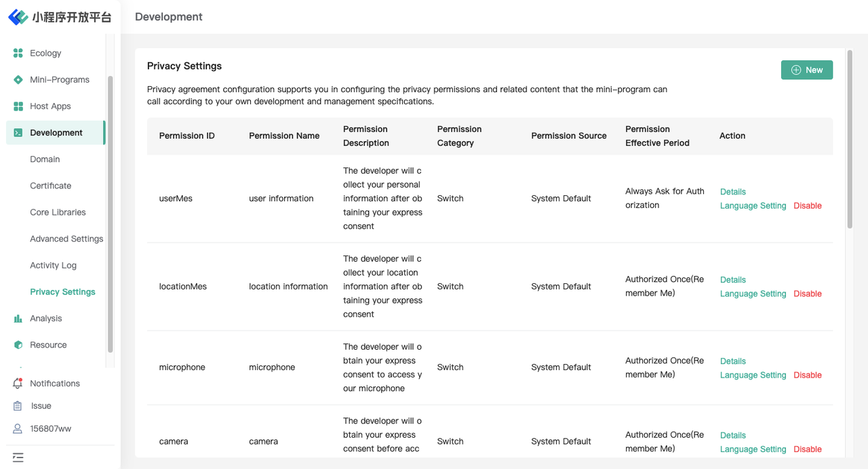Click the Mini-Programs diamond icon
This screenshot has height=469, width=868.
click(x=18, y=79)
